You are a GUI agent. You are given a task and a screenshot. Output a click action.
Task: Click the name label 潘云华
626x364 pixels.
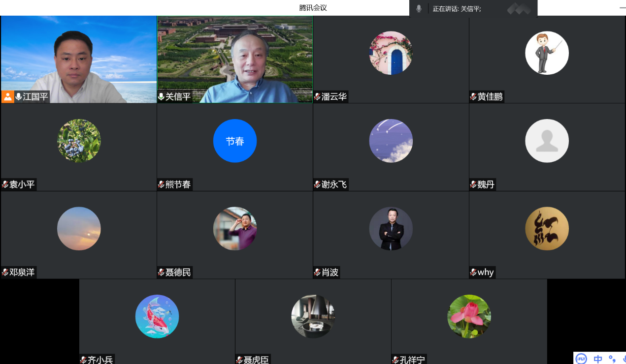(334, 97)
